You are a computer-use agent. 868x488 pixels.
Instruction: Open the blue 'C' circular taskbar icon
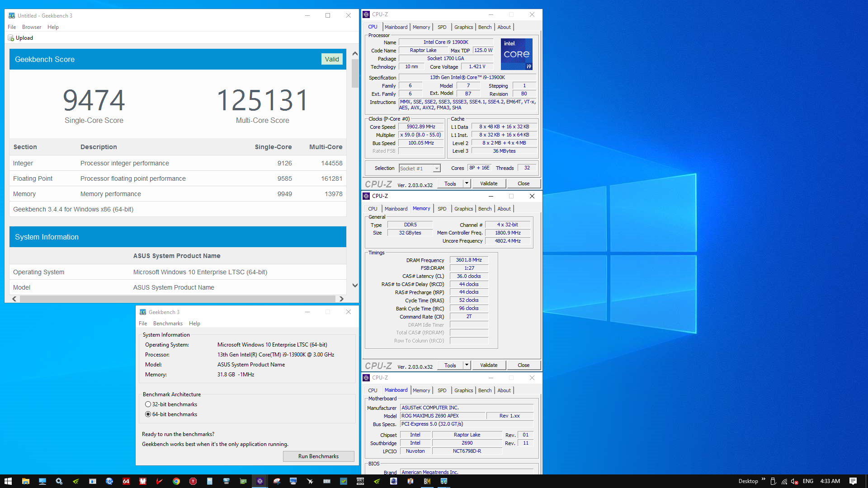[109, 481]
